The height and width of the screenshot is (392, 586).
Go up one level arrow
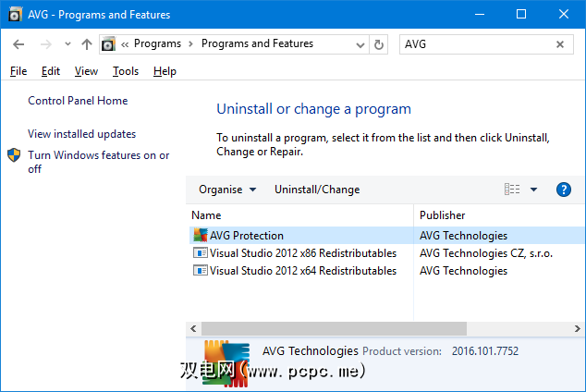coord(87,44)
